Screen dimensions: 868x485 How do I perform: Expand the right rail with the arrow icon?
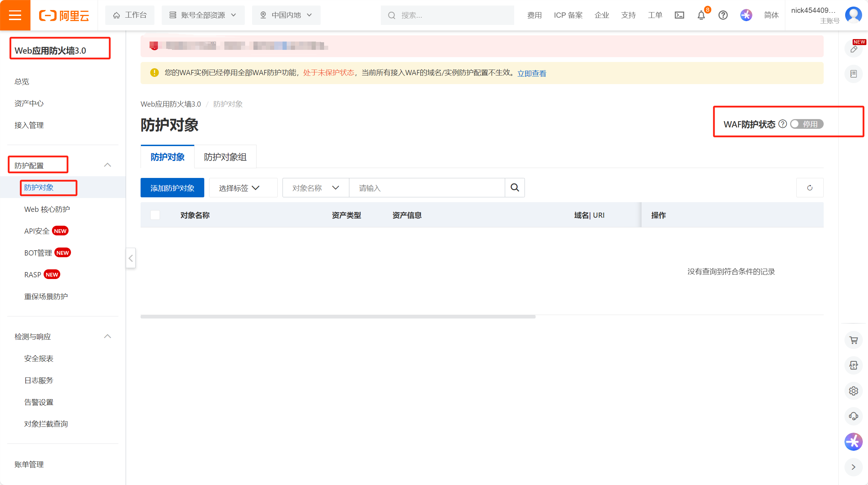point(853,467)
